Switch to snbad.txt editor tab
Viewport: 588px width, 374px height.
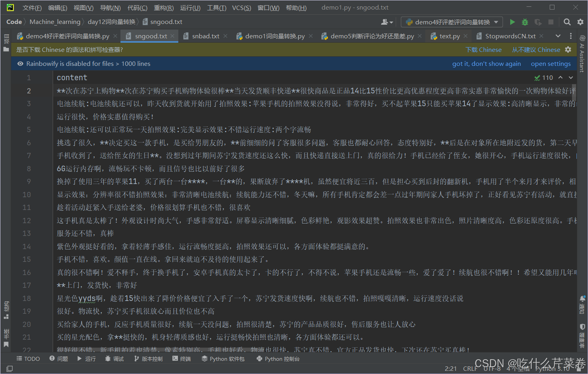pos(205,36)
